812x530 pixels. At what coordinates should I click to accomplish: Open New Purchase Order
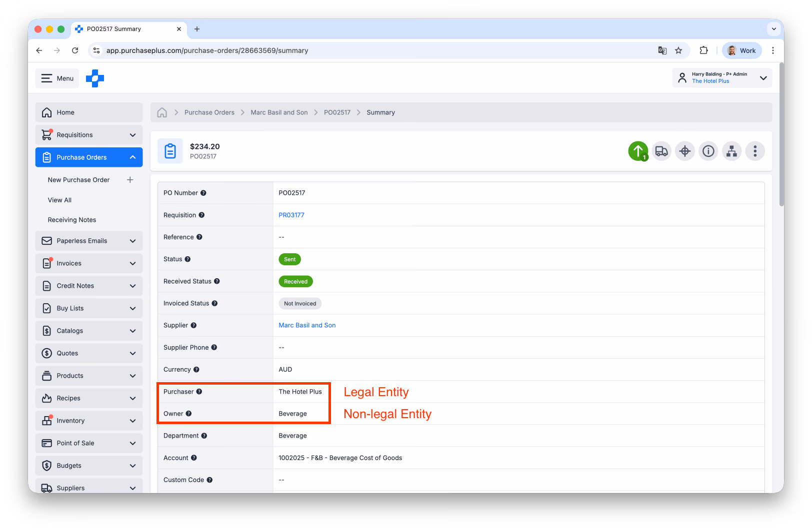point(78,180)
